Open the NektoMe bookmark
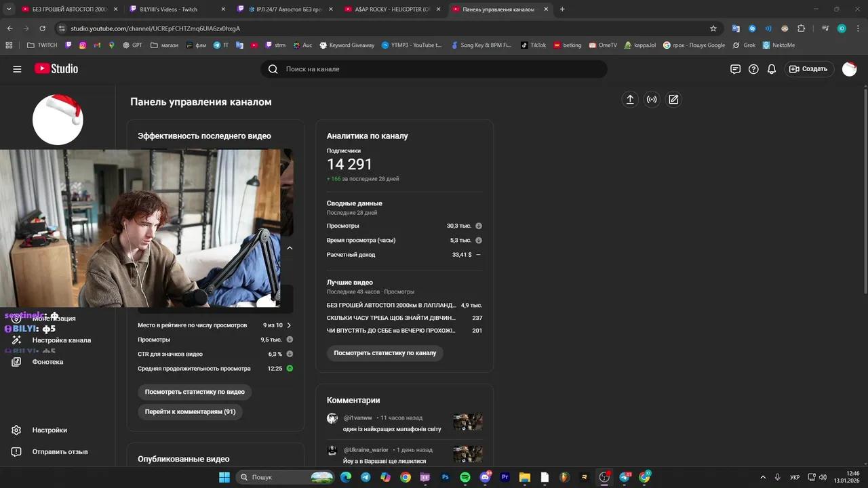The width and height of the screenshot is (868, 488). [778, 45]
